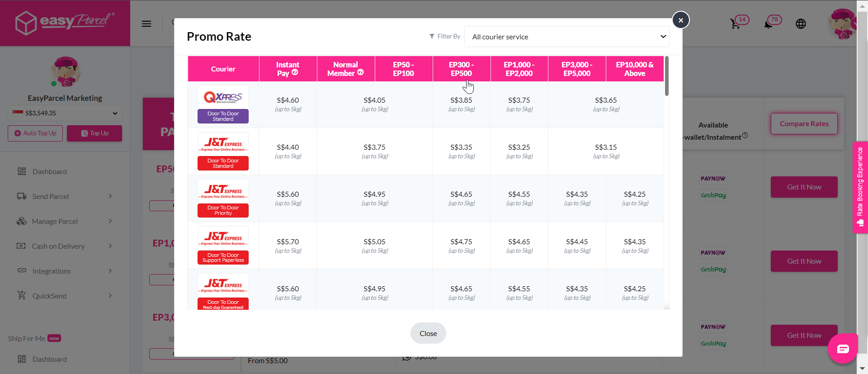Viewport: 868px width, 374px height.
Task: Click J&T Door To Door Priority badge
Action: click(223, 210)
